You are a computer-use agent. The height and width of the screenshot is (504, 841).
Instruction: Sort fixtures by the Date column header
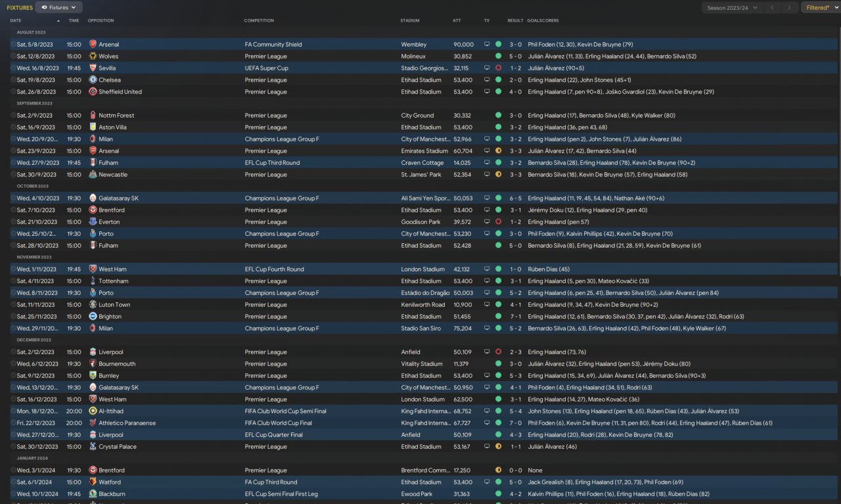pos(16,20)
